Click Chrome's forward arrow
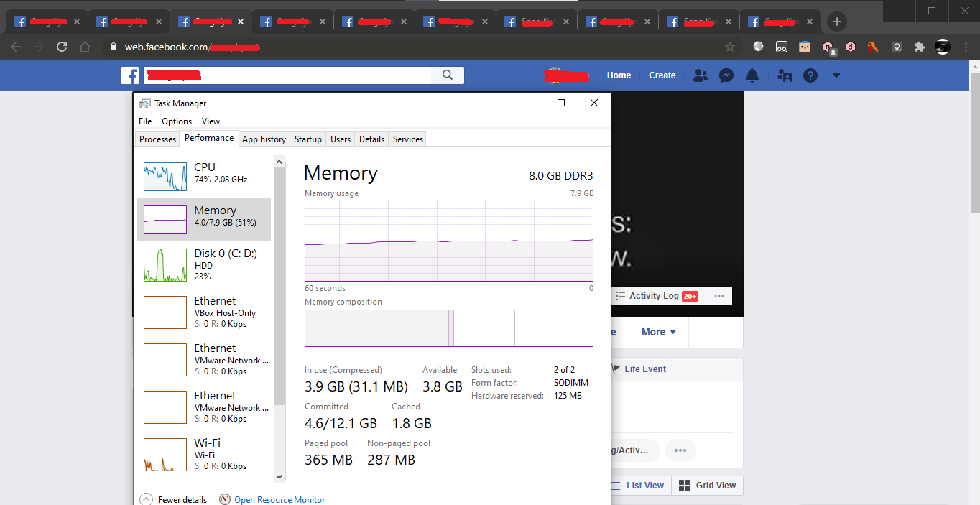This screenshot has height=505, width=980. [x=39, y=47]
